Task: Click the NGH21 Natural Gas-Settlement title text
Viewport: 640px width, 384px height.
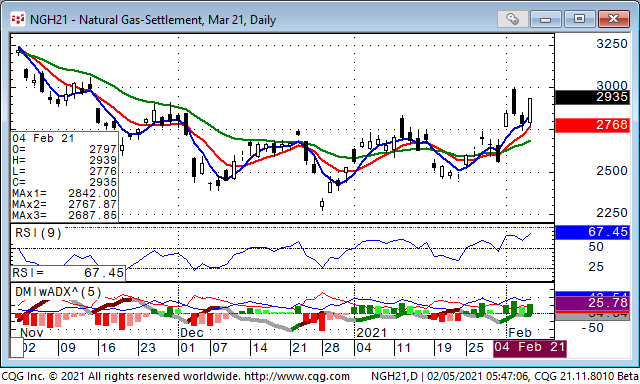Action: pos(153,20)
